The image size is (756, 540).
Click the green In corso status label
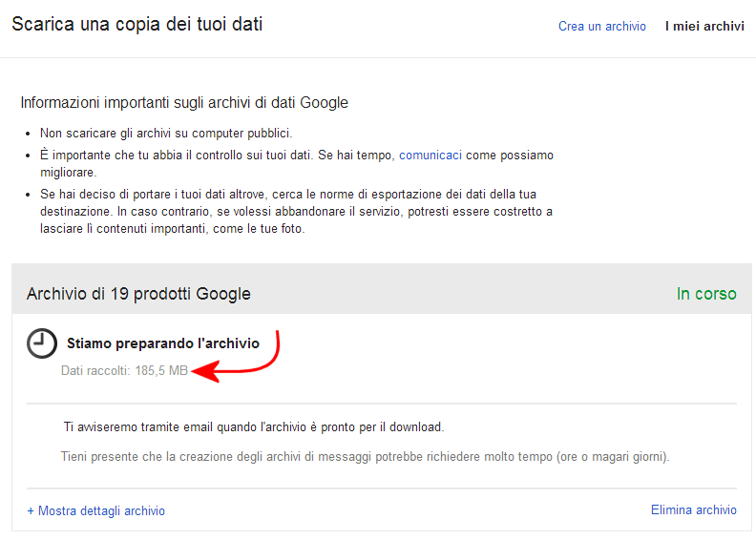pos(706,294)
